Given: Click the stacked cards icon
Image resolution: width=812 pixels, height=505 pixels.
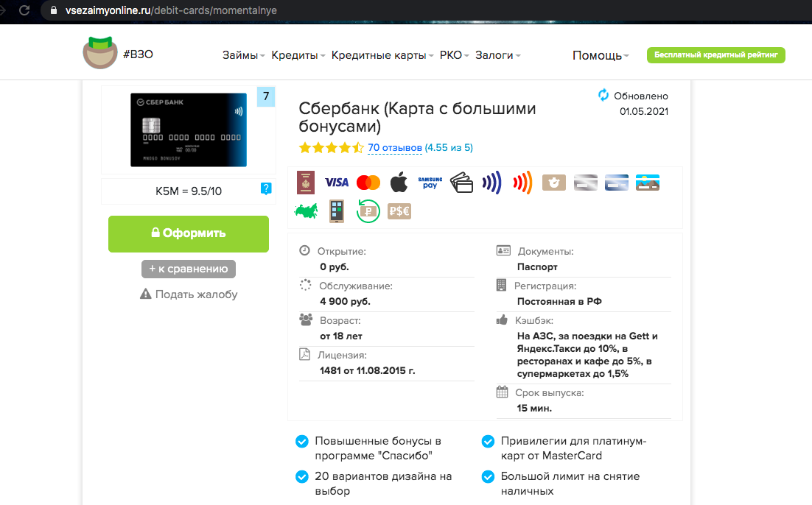Looking at the screenshot, I should pyautogui.click(x=461, y=183).
